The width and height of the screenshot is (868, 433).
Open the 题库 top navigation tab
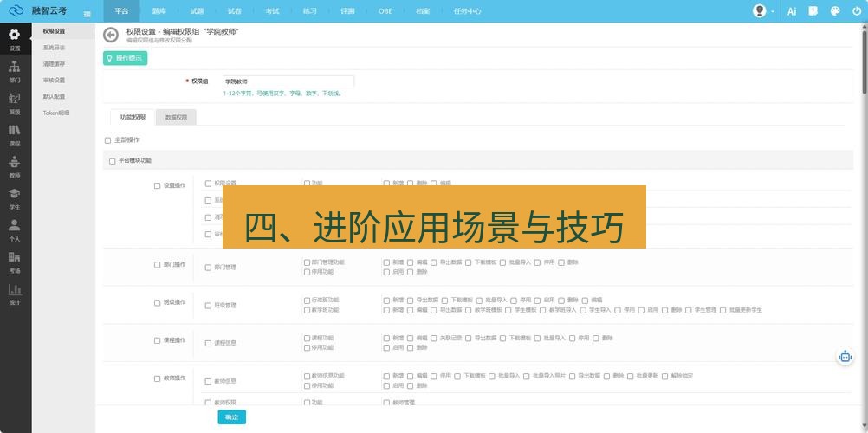159,11
